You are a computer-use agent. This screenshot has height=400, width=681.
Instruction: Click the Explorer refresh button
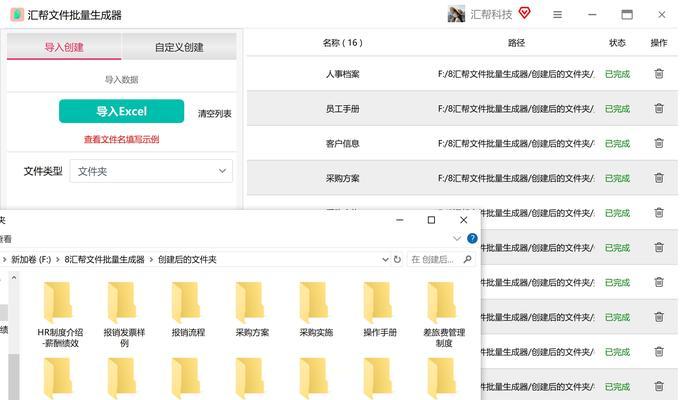coord(397,259)
